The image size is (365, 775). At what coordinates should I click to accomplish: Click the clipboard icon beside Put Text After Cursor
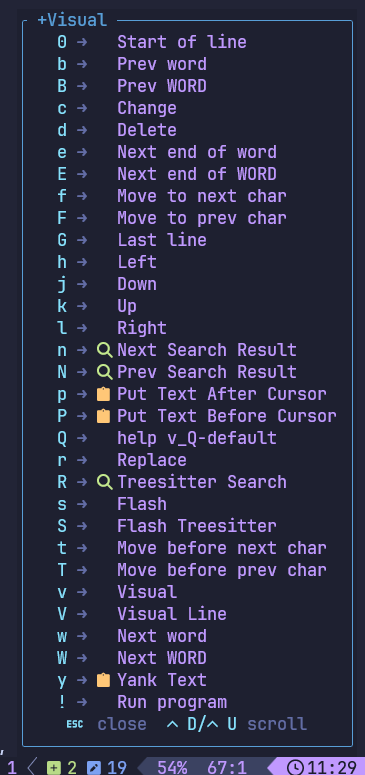tap(103, 394)
